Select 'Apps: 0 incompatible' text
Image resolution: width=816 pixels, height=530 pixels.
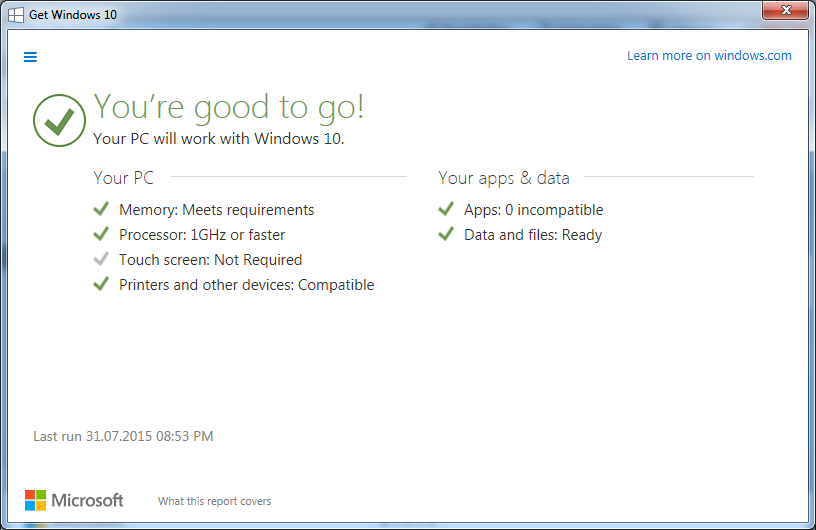click(x=533, y=210)
